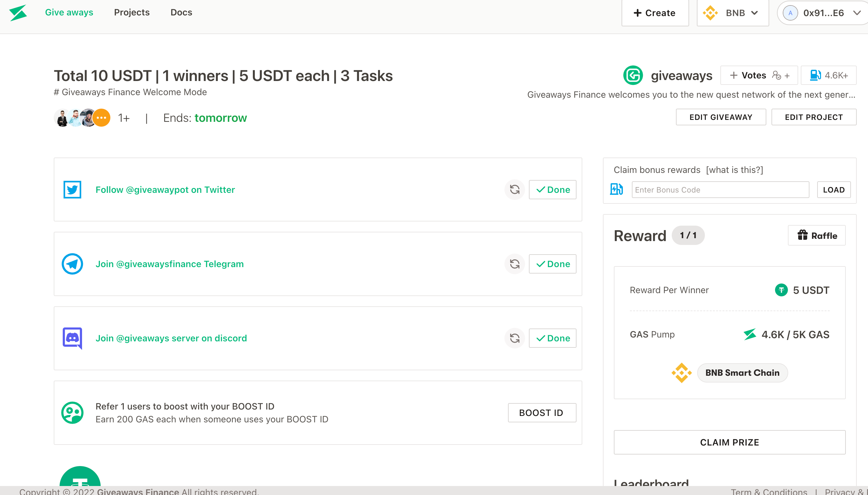
Task: Click the 4.6K+ gas pump icon
Action: [815, 75]
